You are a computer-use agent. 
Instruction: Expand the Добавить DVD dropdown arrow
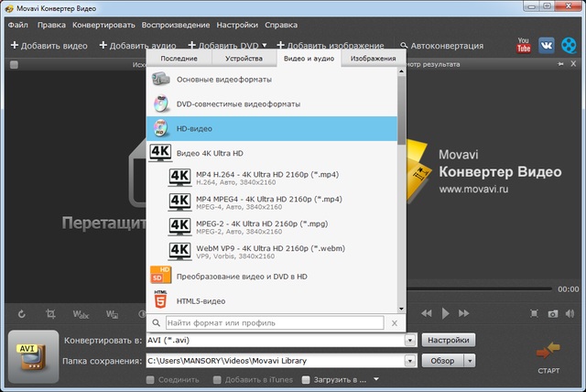click(x=265, y=44)
